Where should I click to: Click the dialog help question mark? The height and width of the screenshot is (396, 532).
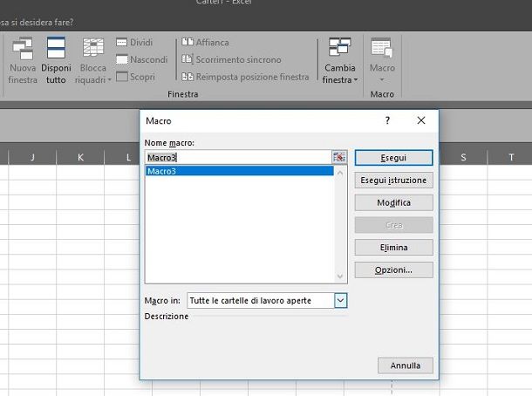387,120
